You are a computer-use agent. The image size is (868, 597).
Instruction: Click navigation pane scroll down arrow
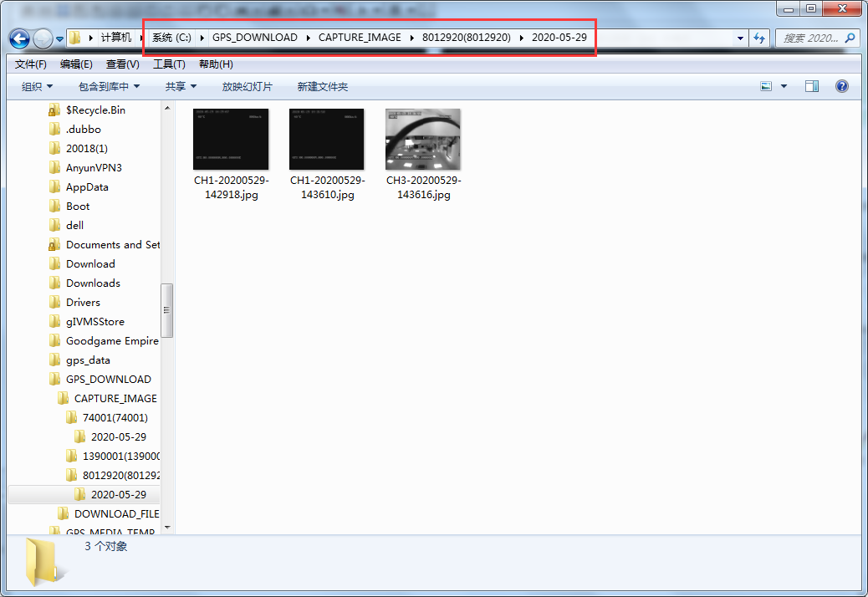point(167,528)
